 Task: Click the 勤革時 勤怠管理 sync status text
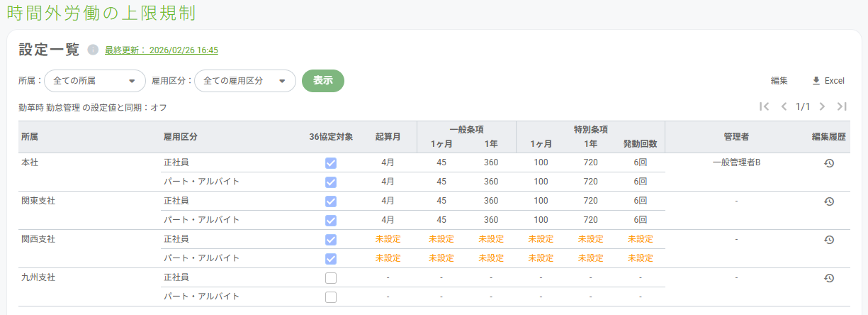[x=93, y=107]
